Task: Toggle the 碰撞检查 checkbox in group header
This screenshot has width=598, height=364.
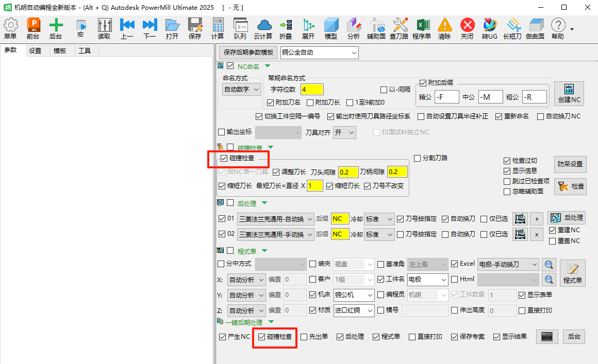Action: pyautogui.click(x=224, y=158)
